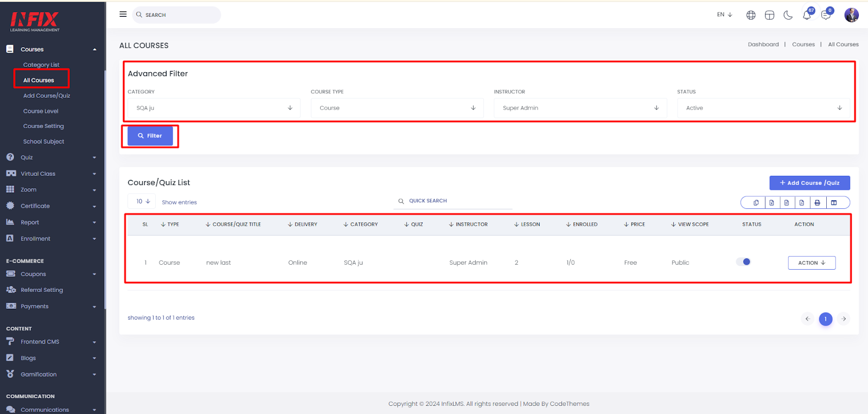The height and width of the screenshot is (414, 868).
Task: Click the Enrollment sidebar icon
Action: point(10,238)
